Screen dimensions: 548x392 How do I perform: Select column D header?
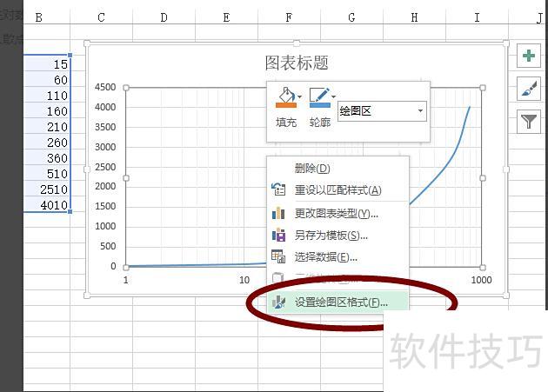click(x=164, y=17)
